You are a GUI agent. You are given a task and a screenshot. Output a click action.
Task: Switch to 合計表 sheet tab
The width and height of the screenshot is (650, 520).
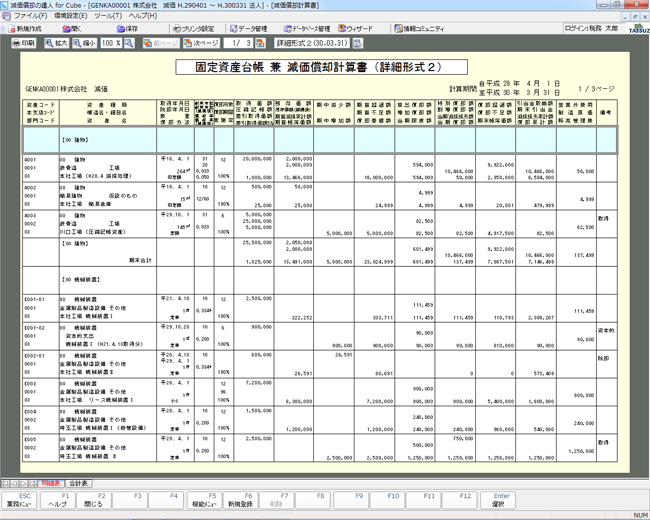point(78,484)
